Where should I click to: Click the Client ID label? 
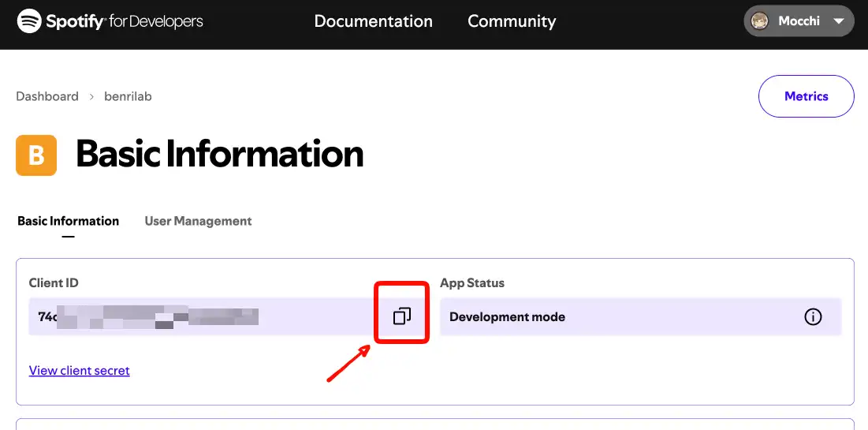pos(54,282)
